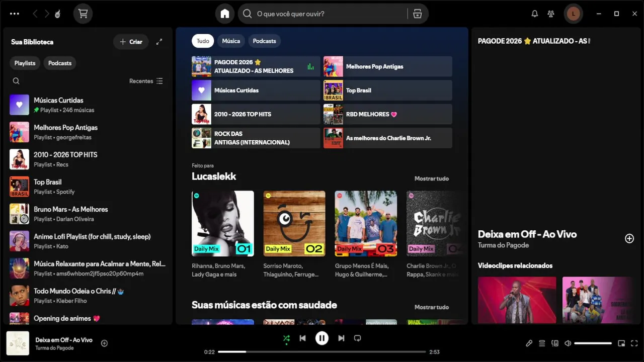Open PAGODE 2026 shortcut card
This screenshot has width=644, height=362.
[256, 66]
